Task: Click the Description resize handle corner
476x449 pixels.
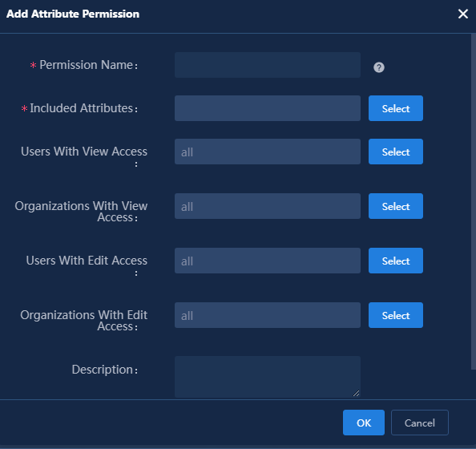Action: pyautogui.click(x=356, y=394)
